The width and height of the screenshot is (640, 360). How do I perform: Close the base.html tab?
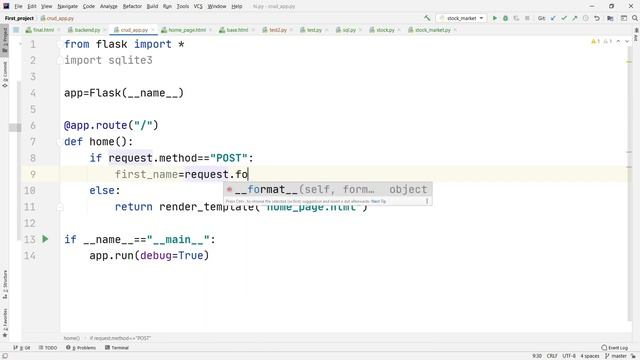coord(253,30)
